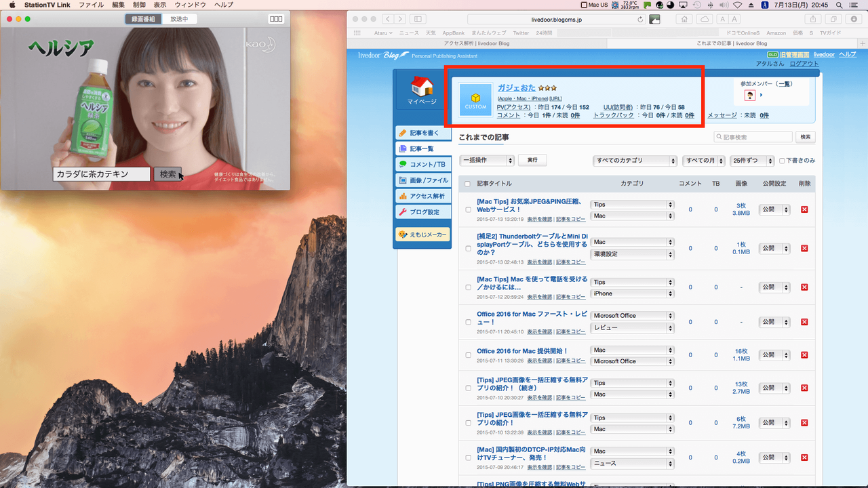Screen dimensions: 868x488
Task: Open the Safari favorites grid icon
Action: click(x=359, y=33)
